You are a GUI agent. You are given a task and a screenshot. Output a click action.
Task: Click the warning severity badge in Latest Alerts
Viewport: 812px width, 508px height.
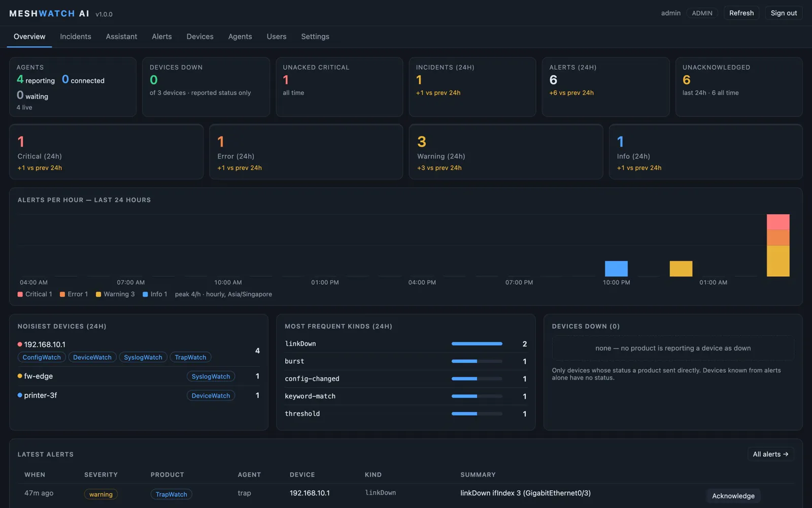click(x=101, y=494)
